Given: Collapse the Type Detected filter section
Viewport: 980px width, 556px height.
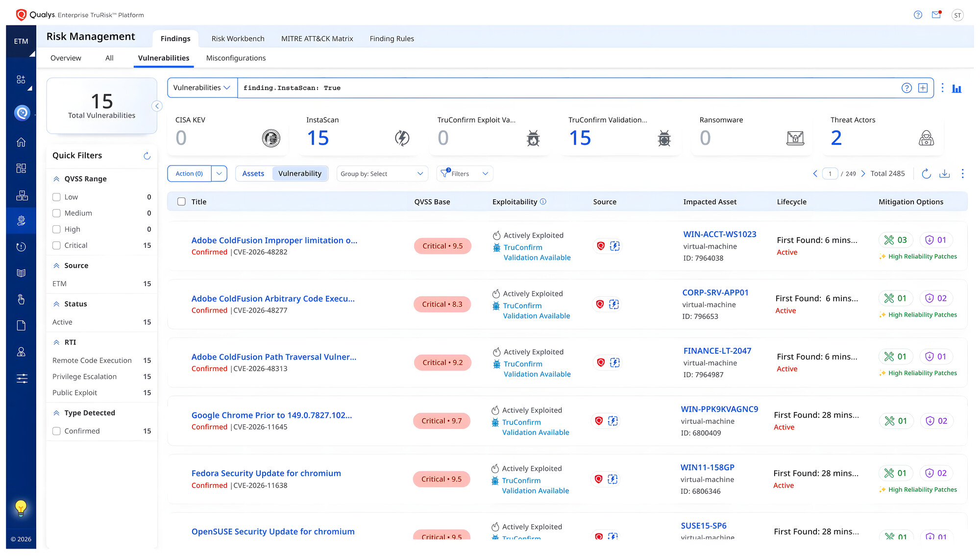Looking at the screenshot, I should 56,413.
